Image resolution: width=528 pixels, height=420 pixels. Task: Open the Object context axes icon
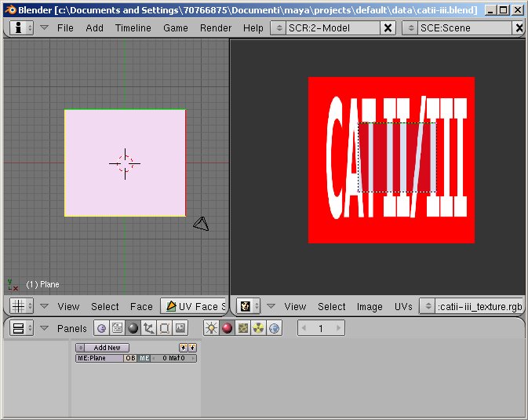pyautogui.click(x=148, y=328)
